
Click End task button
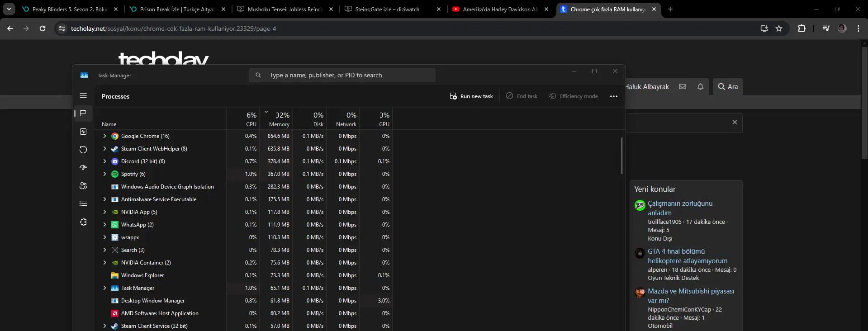pos(522,96)
